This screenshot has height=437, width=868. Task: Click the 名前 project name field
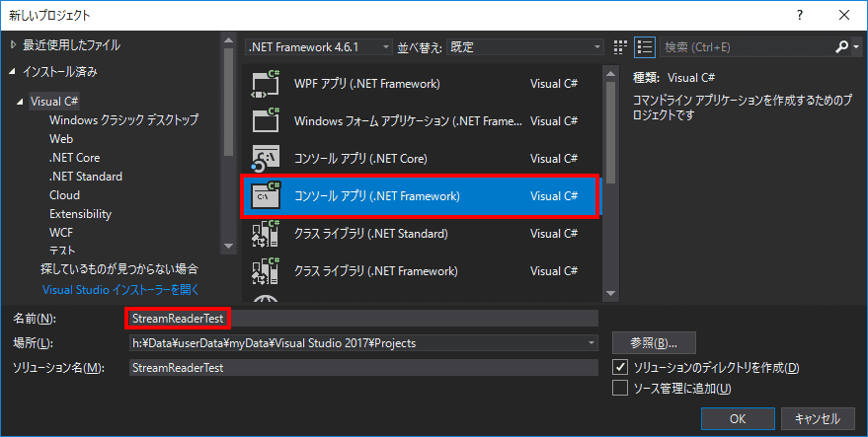(x=363, y=319)
